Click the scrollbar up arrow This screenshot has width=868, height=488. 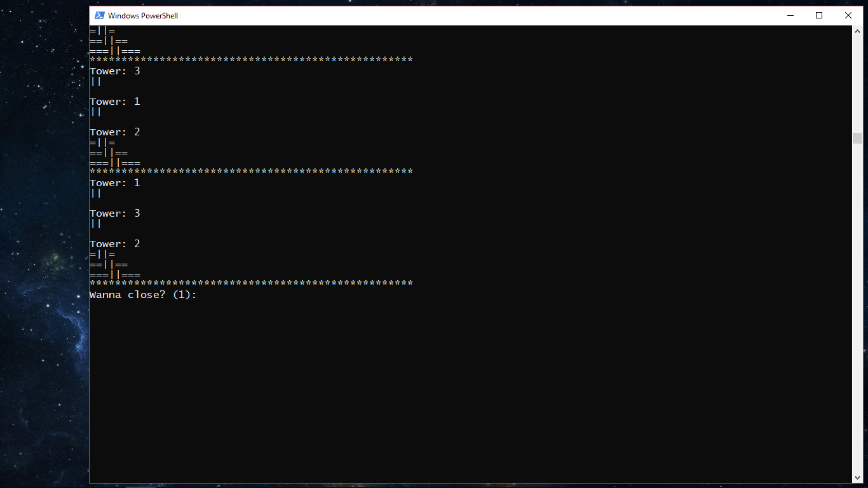[857, 30]
